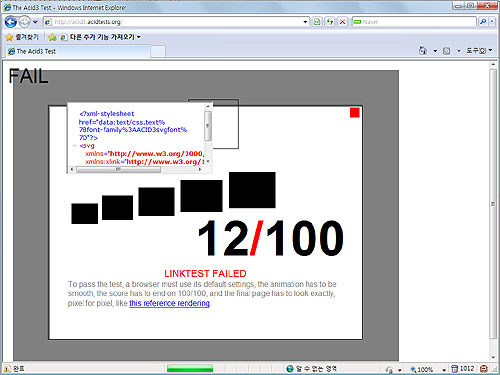Click the main page vertical scrollbar thumb
Screen dimensions: 500x375
[x=493, y=203]
